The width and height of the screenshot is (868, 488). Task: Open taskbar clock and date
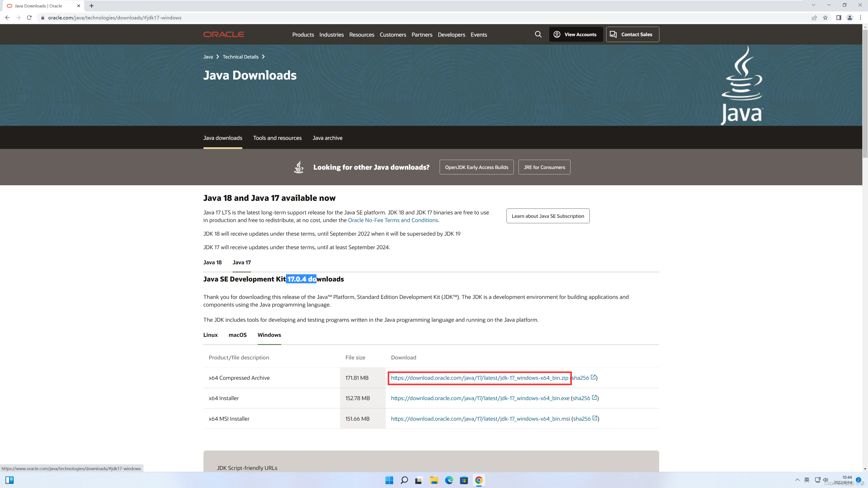click(843, 480)
